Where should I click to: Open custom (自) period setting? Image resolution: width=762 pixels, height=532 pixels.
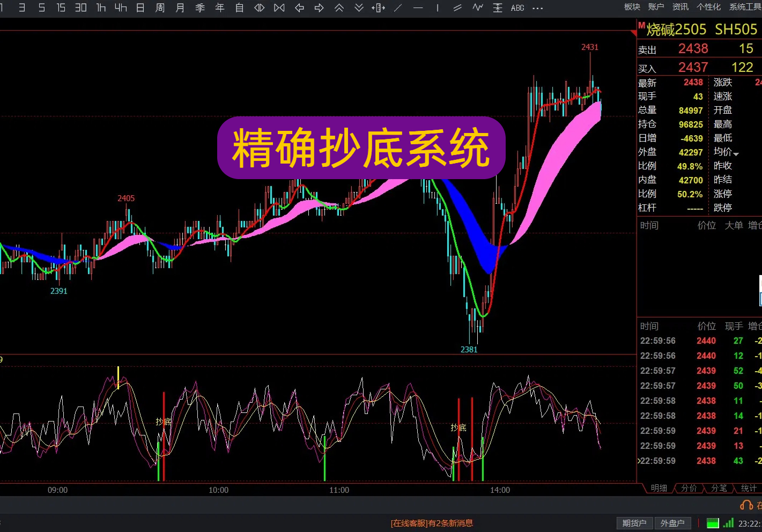click(240, 8)
